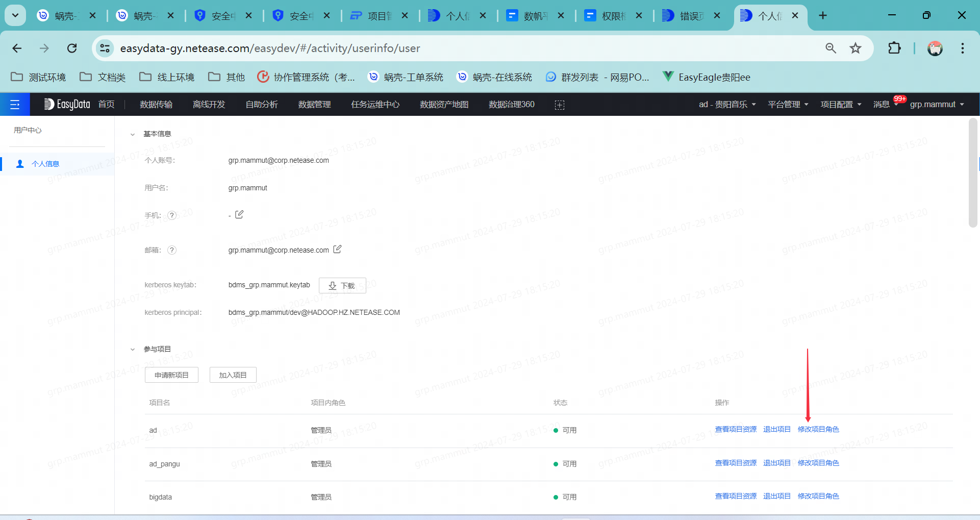Click the EasyData logo
The width and height of the screenshot is (980, 520).
(x=67, y=104)
